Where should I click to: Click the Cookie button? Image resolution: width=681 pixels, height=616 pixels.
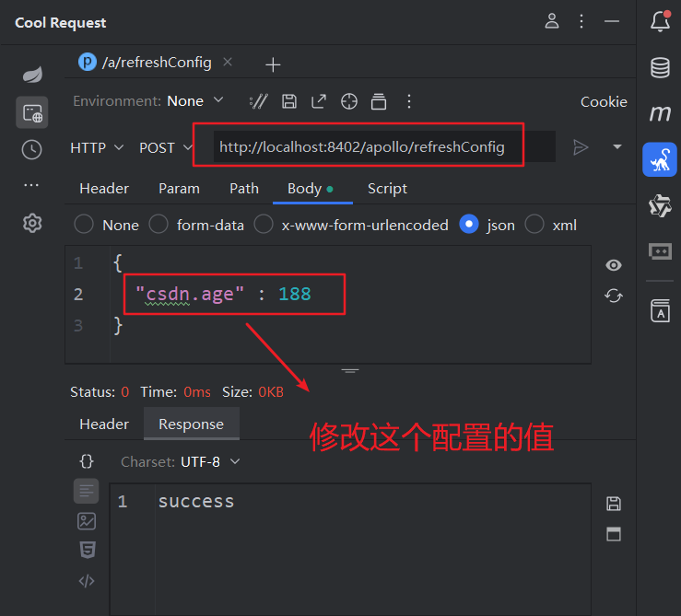pyautogui.click(x=604, y=101)
